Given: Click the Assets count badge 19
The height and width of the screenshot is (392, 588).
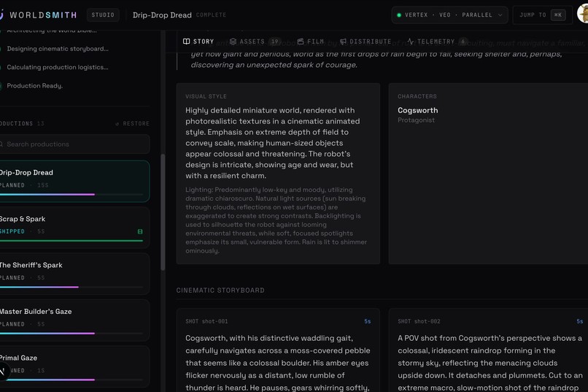Looking at the screenshot, I should (x=275, y=42).
